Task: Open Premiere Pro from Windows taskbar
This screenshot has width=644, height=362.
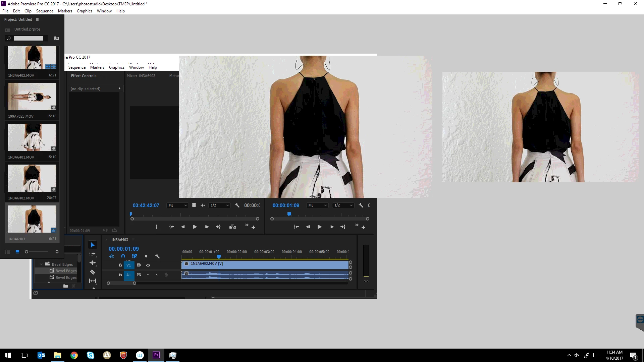Action: (x=156, y=355)
